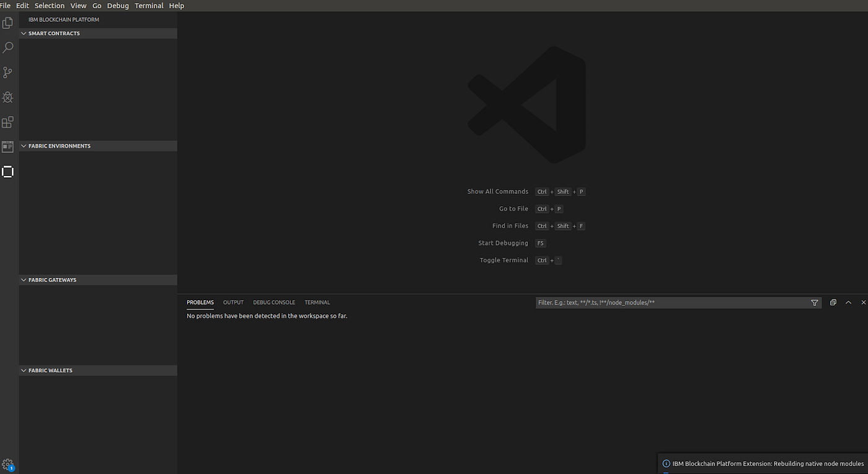Collapse the Fabric Gateways section
The width and height of the screenshot is (868, 474).
24,280
